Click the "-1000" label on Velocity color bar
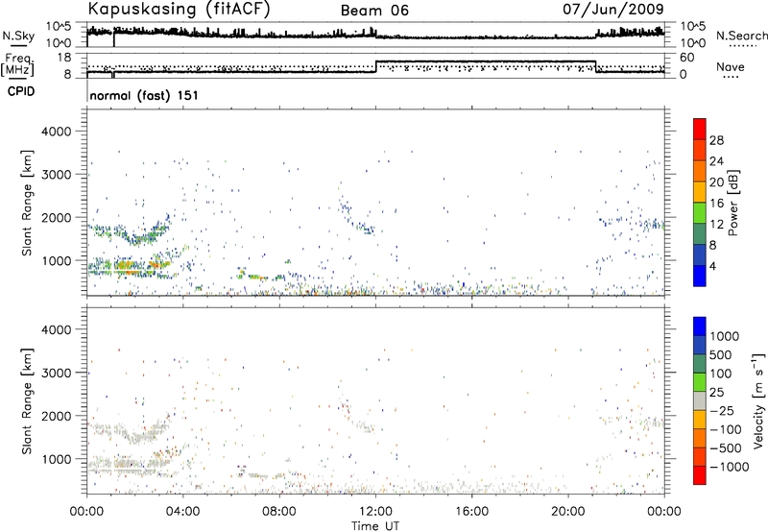 (729, 467)
